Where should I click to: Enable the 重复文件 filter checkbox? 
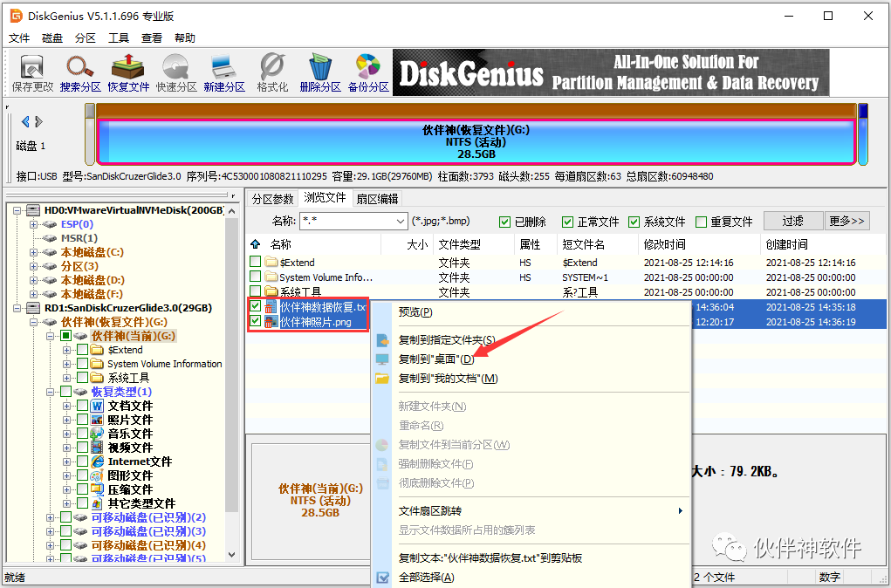702,222
